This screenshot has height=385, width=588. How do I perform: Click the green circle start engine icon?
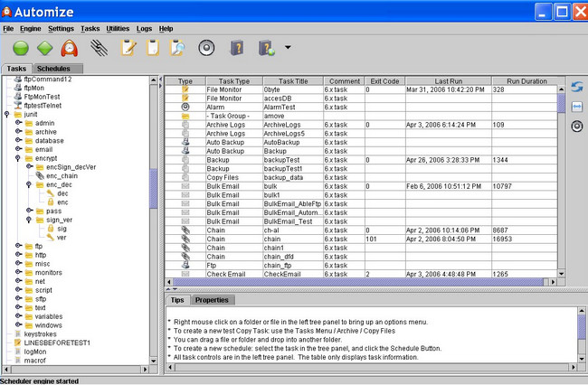click(21, 48)
